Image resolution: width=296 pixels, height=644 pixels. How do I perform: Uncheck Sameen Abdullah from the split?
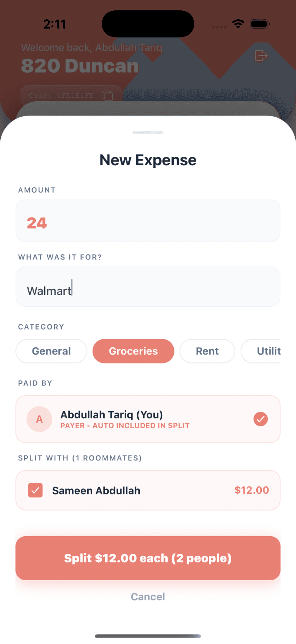click(x=35, y=490)
